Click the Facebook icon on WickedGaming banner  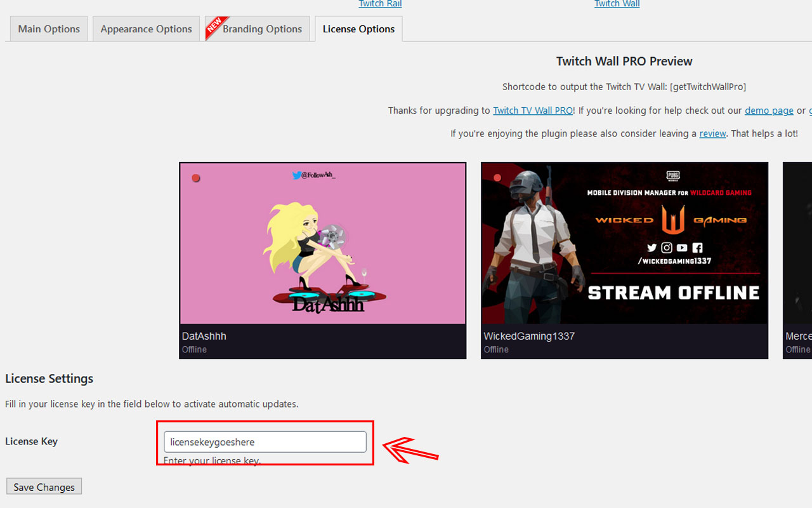pyautogui.click(x=697, y=248)
